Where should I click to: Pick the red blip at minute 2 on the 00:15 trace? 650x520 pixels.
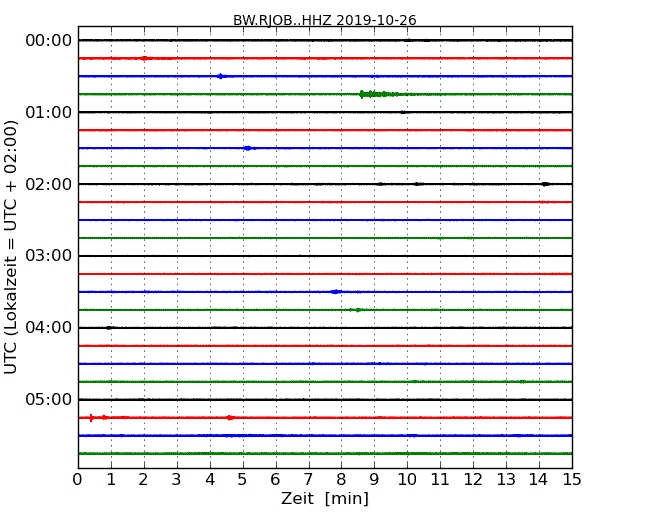[x=144, y=58]
